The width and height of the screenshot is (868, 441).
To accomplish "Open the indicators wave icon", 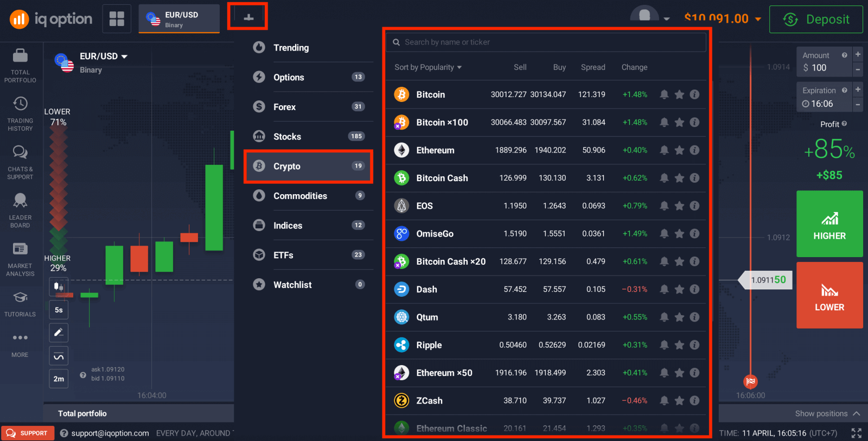I will [59, 356].
